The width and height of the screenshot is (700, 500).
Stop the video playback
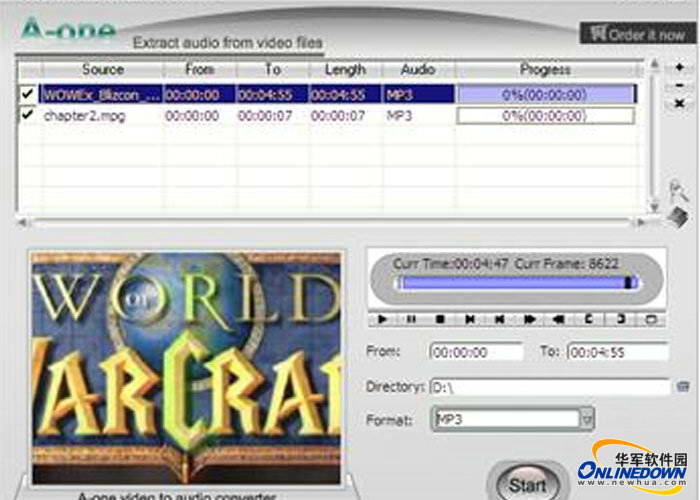pyautogui.click(x=440, y=319)
